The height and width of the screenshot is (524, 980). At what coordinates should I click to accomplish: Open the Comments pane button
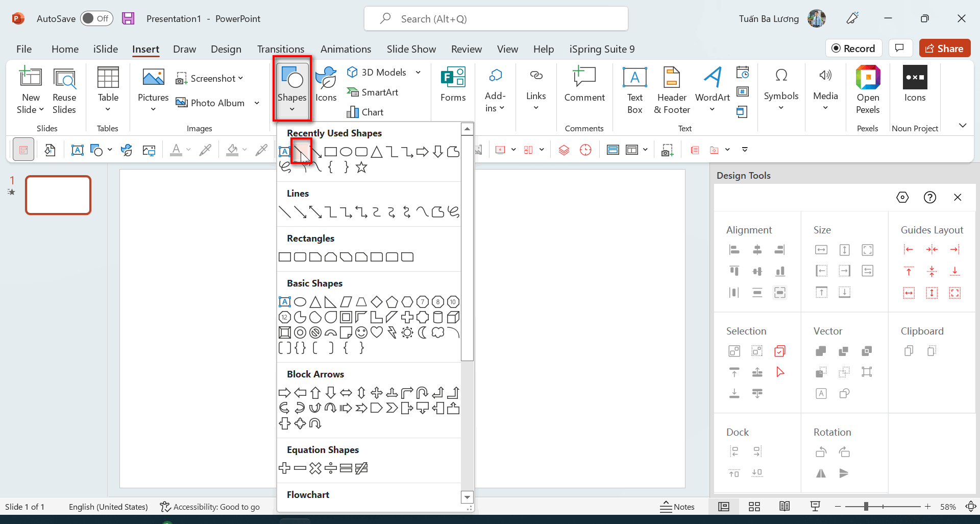[900, 49]
